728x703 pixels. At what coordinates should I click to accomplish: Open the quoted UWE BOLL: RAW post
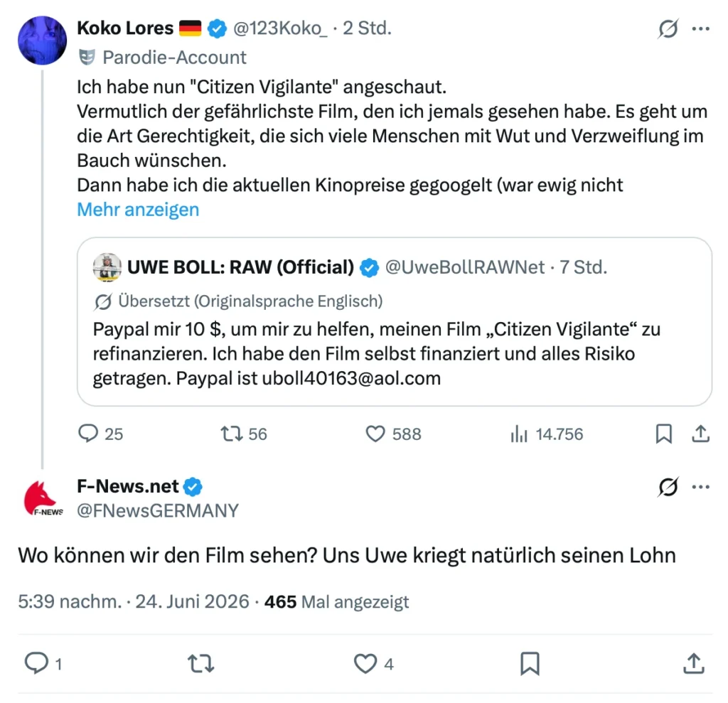[x=394, y=322]
